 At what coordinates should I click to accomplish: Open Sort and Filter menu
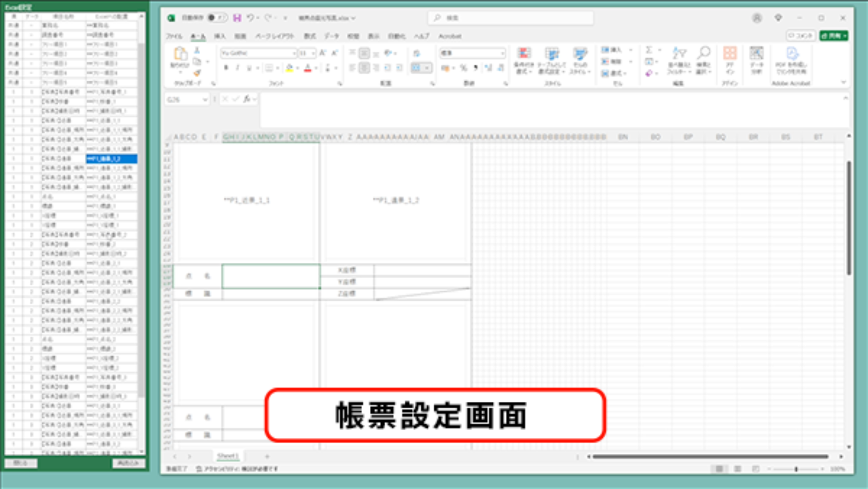(679, 61)
